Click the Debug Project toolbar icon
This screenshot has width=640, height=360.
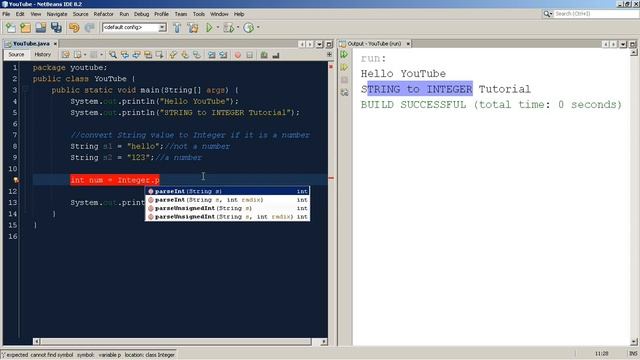point(229,27)
